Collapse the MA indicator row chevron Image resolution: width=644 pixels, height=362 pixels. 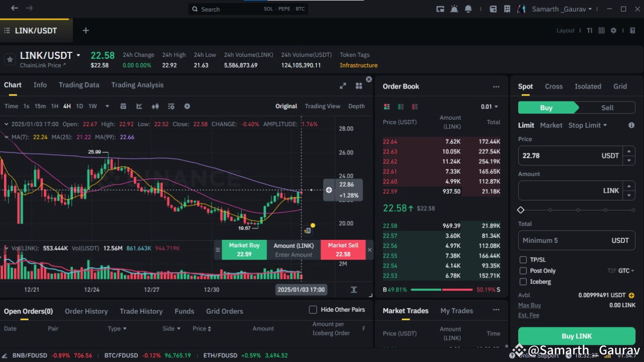click(6, 137)
